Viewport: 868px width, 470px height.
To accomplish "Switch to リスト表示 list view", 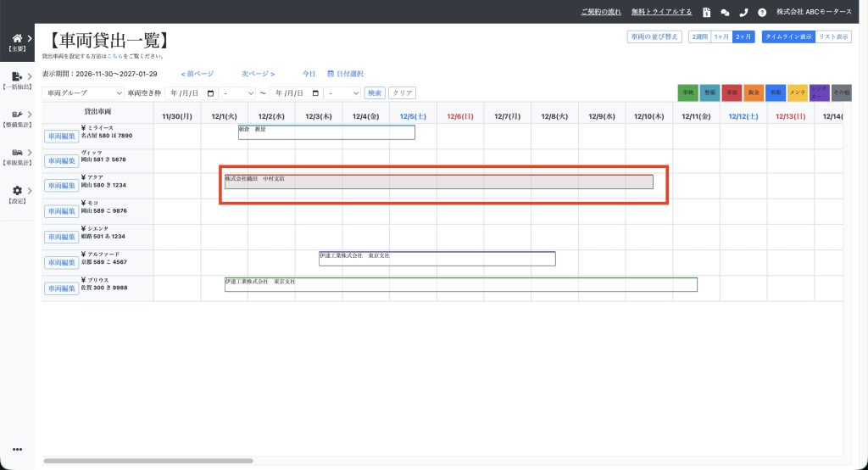I will click(833, 36).
